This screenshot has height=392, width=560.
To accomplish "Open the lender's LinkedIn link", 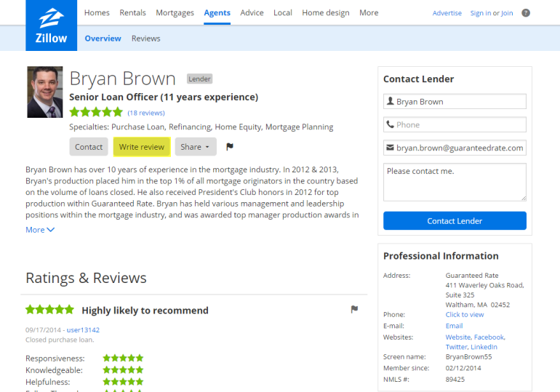I will (x=484, y=347).
